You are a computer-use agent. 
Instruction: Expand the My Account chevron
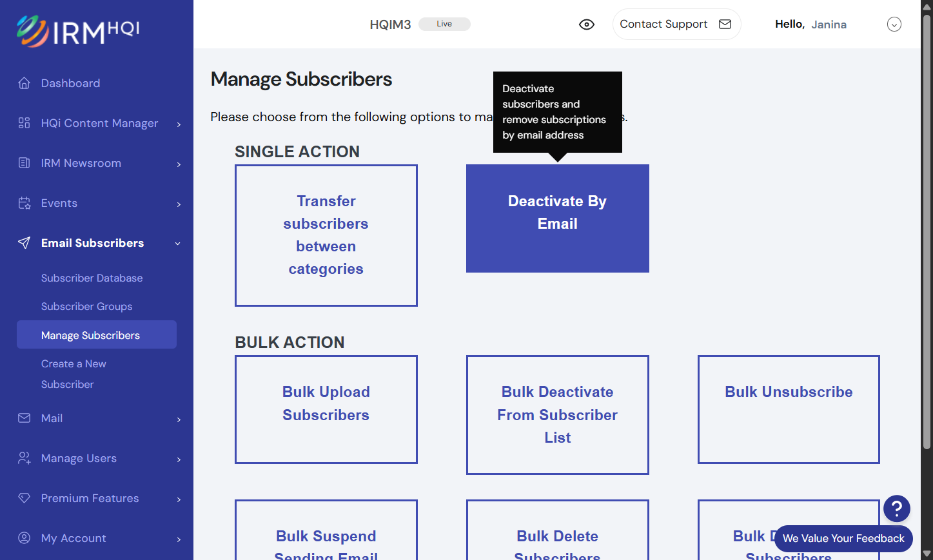click(x=179, y=539)
